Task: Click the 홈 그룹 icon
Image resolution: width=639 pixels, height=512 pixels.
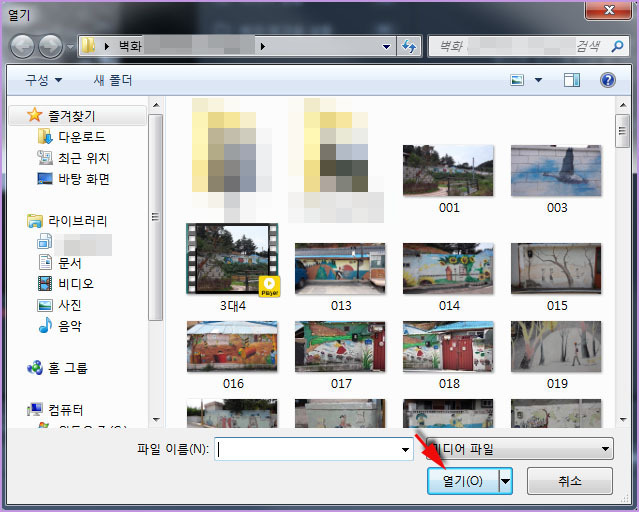Action: (35, 368)
